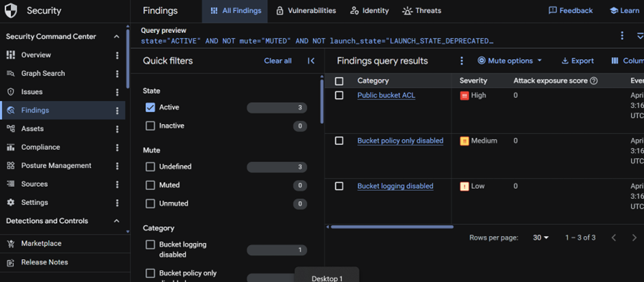Click the Medium severity label

[484, 141]
